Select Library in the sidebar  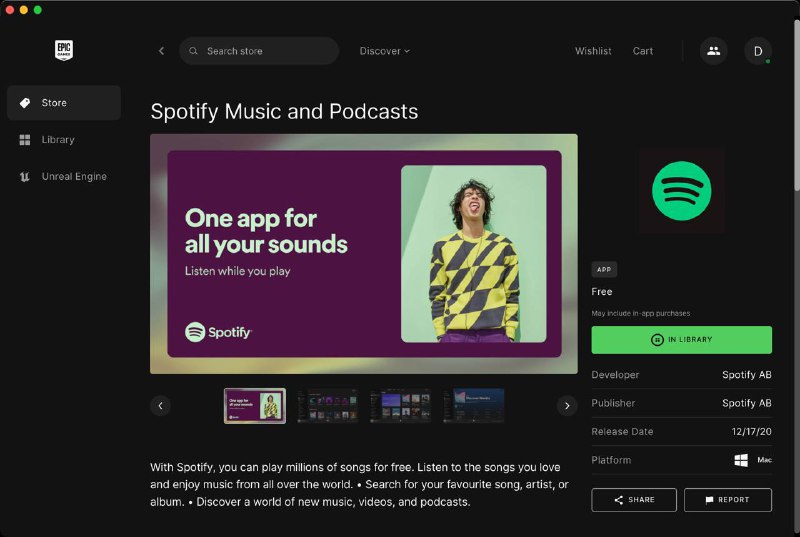[x=64, y=140]
